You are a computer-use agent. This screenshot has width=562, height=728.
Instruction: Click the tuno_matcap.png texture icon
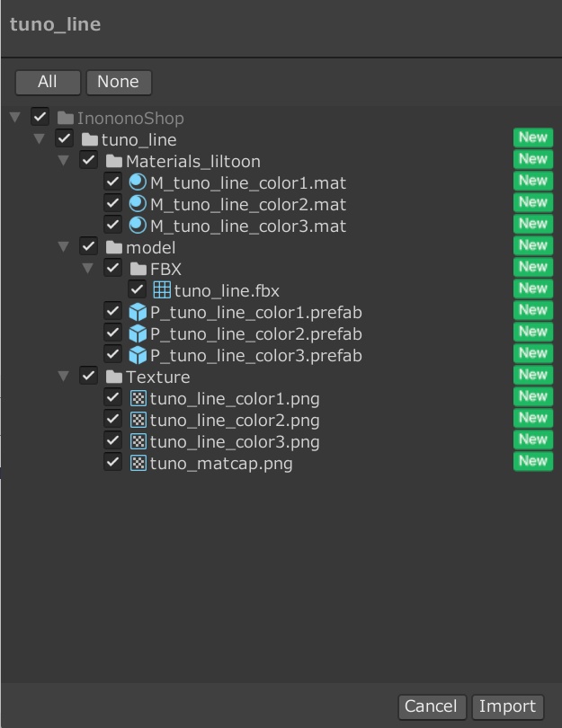click(138, 463)
